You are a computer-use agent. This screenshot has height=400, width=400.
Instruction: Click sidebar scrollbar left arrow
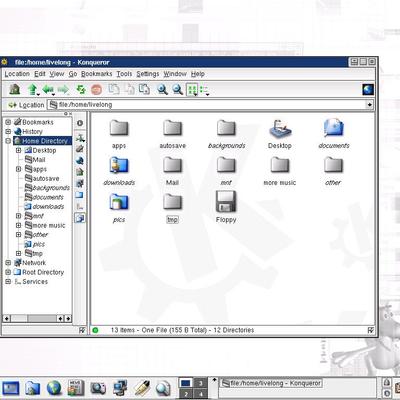click(6, 319)
